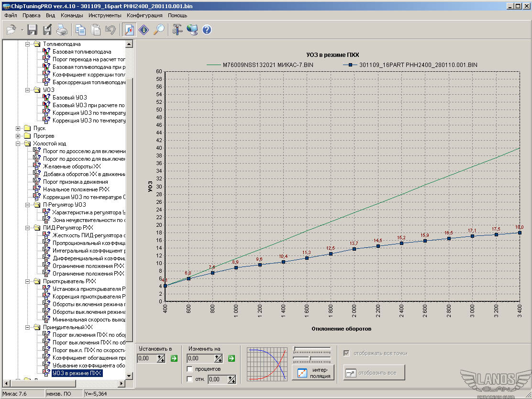532x399 pixels.
Task: Open the Конфигурация menu
Action: pos(144,15)
